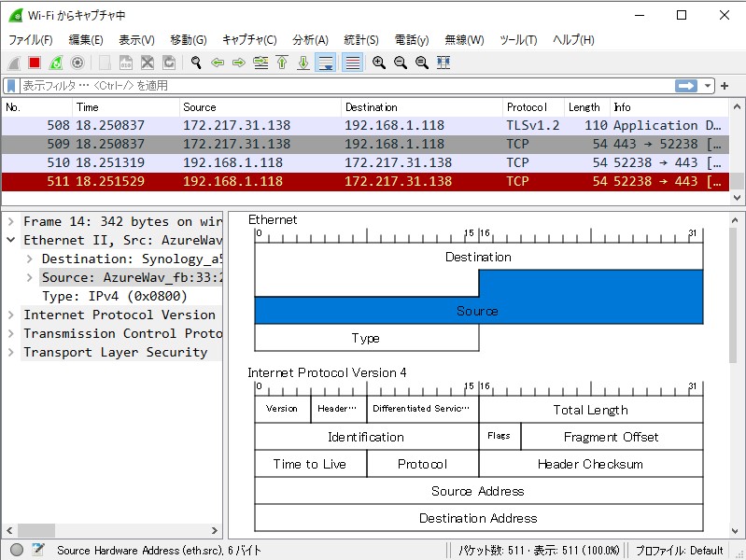Sort packets by No. column header
746x560 pixels.
tap(37, 107)
